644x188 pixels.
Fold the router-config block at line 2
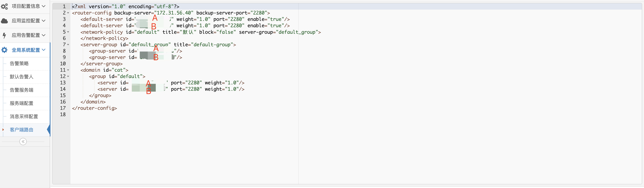point(68,13)
